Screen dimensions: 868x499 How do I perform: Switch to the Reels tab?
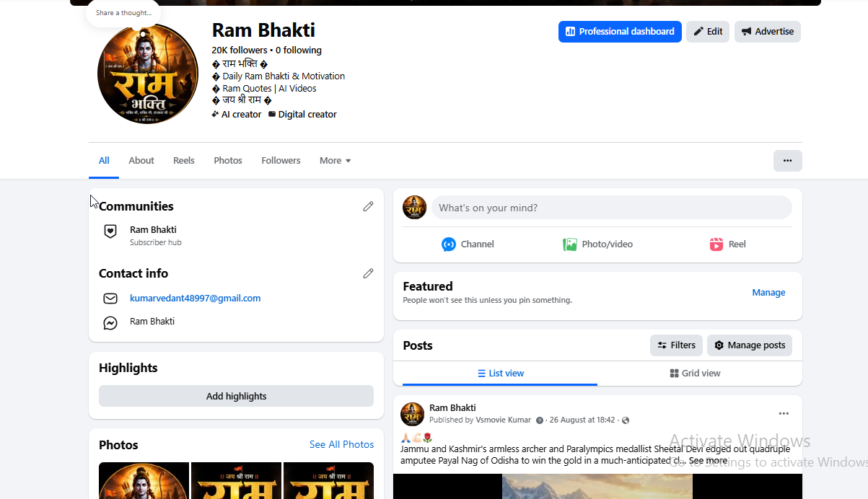click(x=184, y=160)
